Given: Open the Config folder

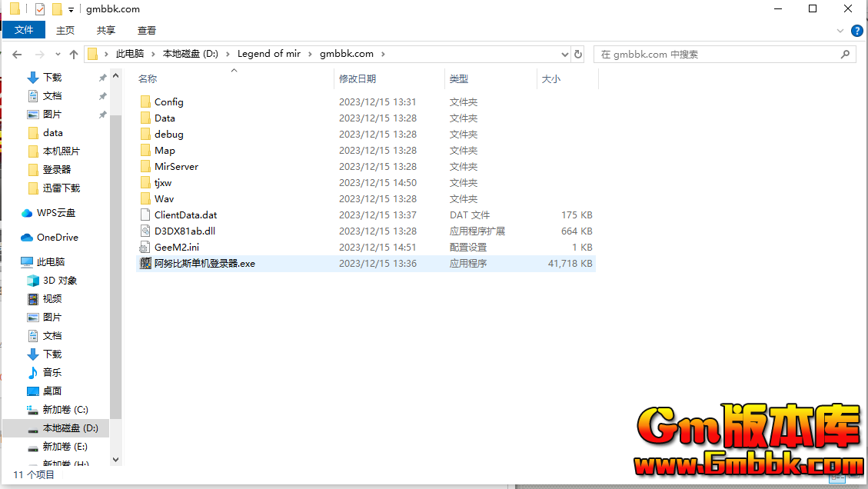Looking at the screenshot, I should coord(168,101).
